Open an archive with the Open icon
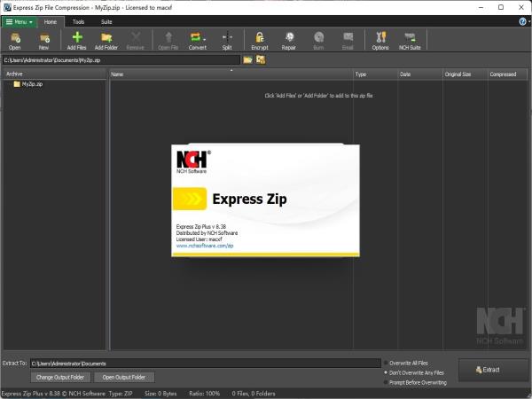Viewport: 532px width, 399px height. click(x=15, y=41)
